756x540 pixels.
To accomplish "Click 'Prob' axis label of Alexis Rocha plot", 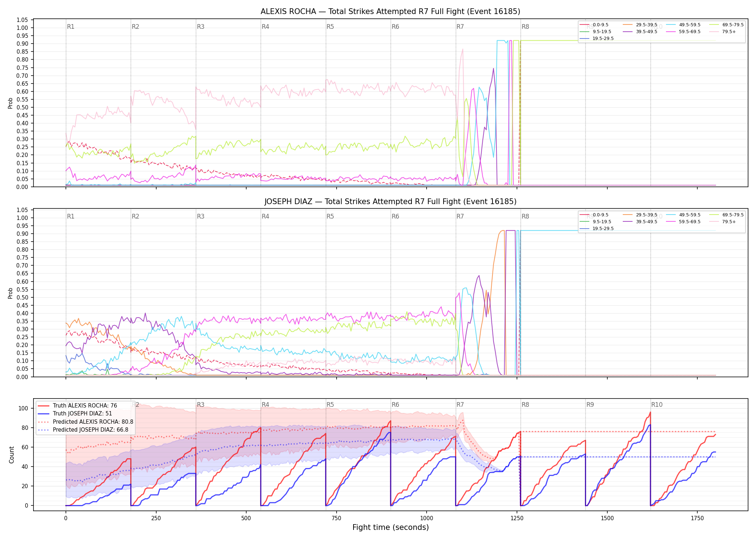I will click(x=10, y=103).
